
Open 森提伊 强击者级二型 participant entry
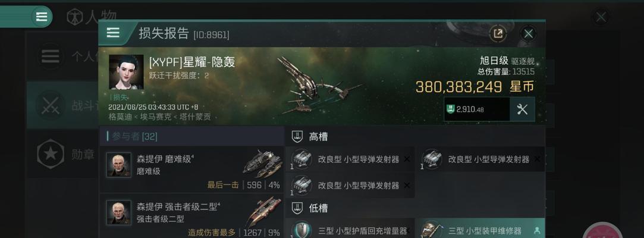[x=191, y=216]
